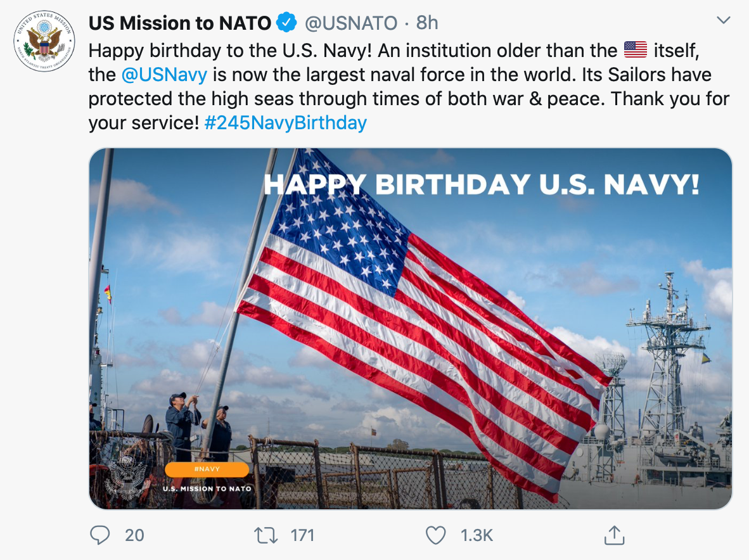The height and width of the screenshot is (560, 749).
Task: Click the blue verified badge
Action: pos(287,23)
